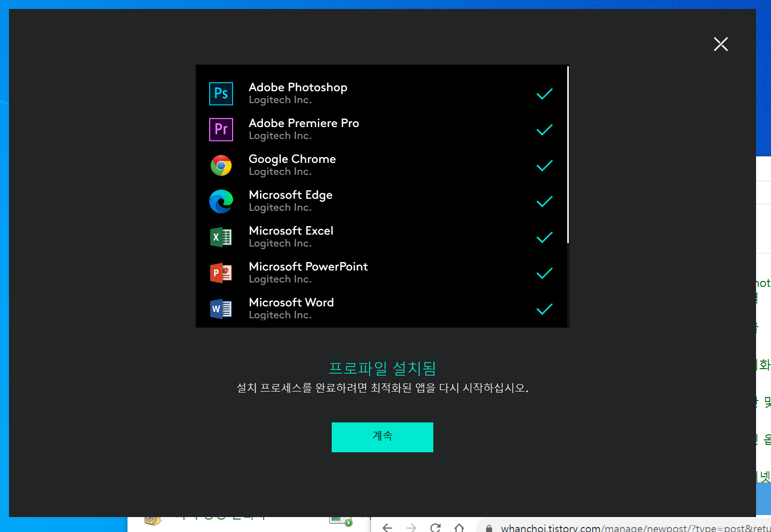The height and width of the screenshot is (532, 771).
Task: Click the browser home icon behind dialog
Action: pos(459,527)
